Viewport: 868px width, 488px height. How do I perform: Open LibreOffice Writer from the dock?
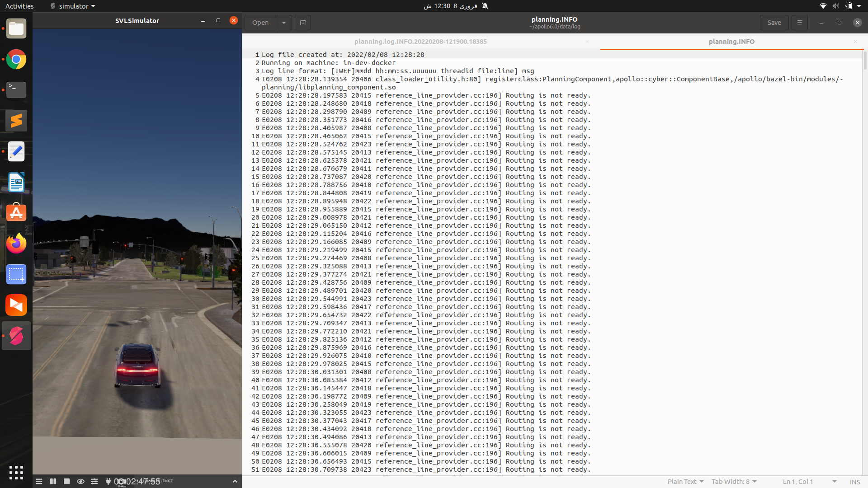tap(16, 182)
